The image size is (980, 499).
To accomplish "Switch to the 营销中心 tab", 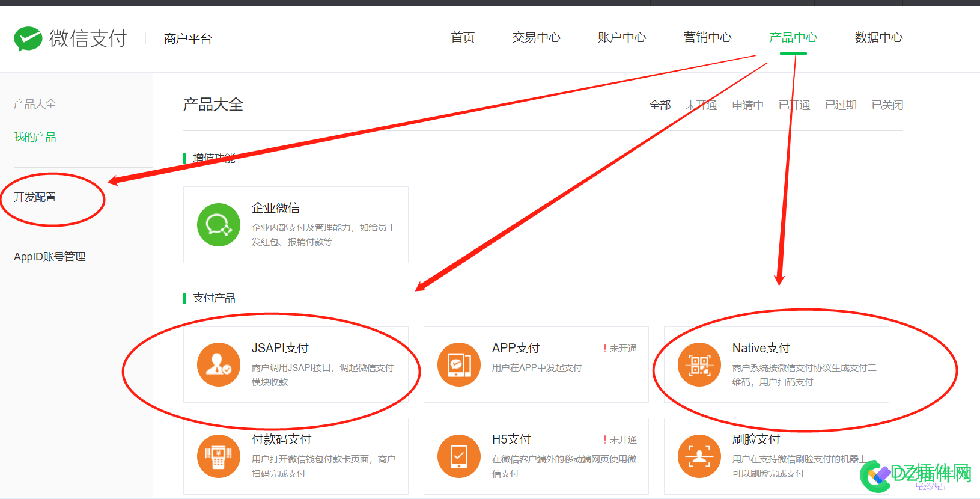I will (708, 38).
